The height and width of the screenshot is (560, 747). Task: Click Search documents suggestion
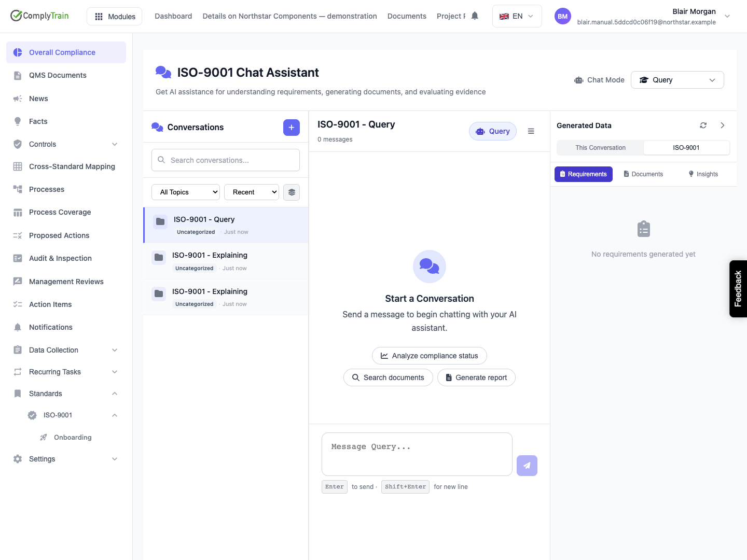point(388,377)
